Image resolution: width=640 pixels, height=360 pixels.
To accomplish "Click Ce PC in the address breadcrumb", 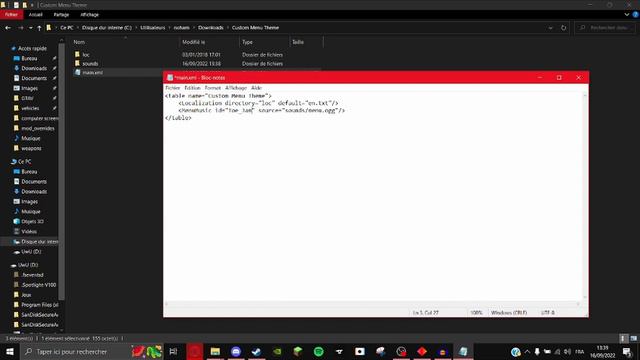I will [x=67, y=28].
